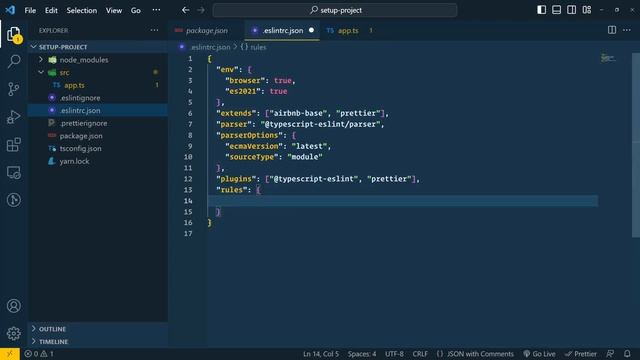640x360 pixels.
Task: Expand the TIMELINE section
Action: pos(98,341)
